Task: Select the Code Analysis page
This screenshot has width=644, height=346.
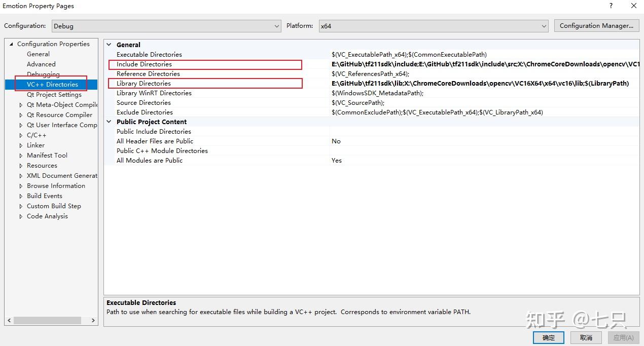Action: click(47, 216)
